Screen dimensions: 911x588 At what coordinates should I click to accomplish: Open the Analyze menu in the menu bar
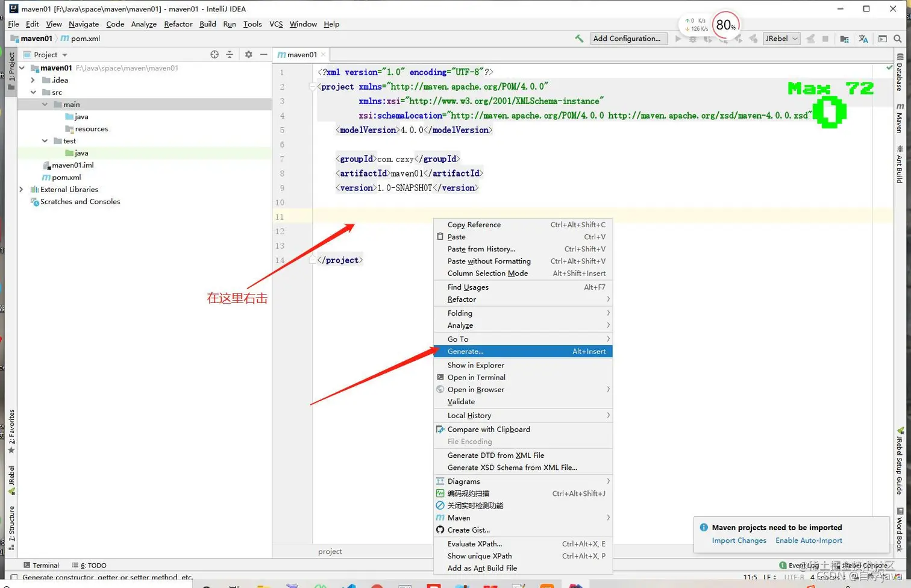[143, 24]
